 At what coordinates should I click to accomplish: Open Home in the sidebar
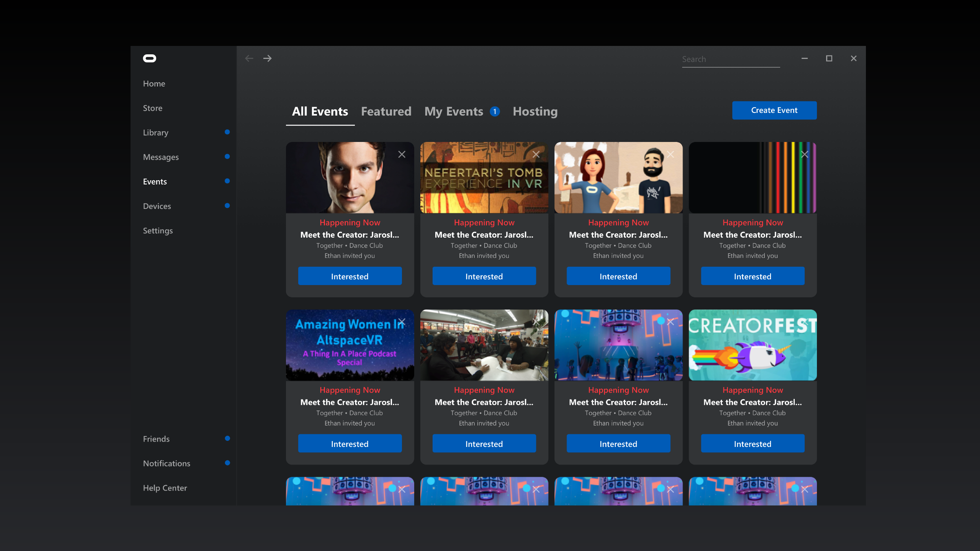coord(154,83)
